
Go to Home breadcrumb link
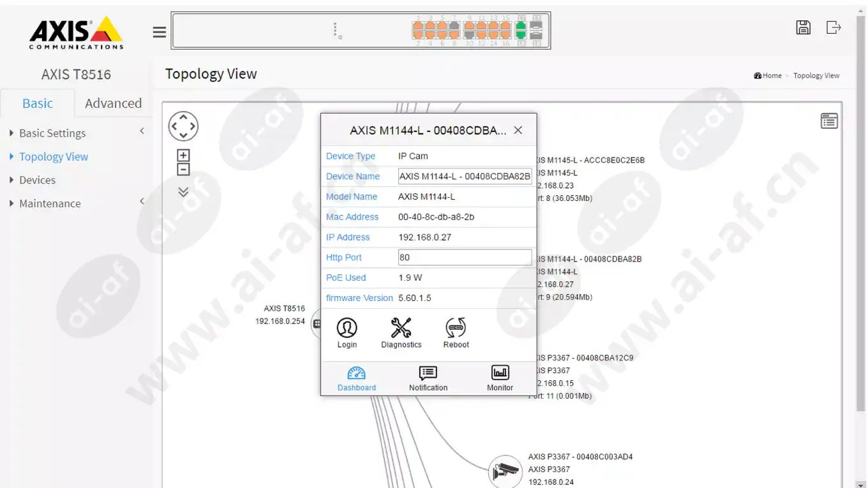(x=768, y=75)
